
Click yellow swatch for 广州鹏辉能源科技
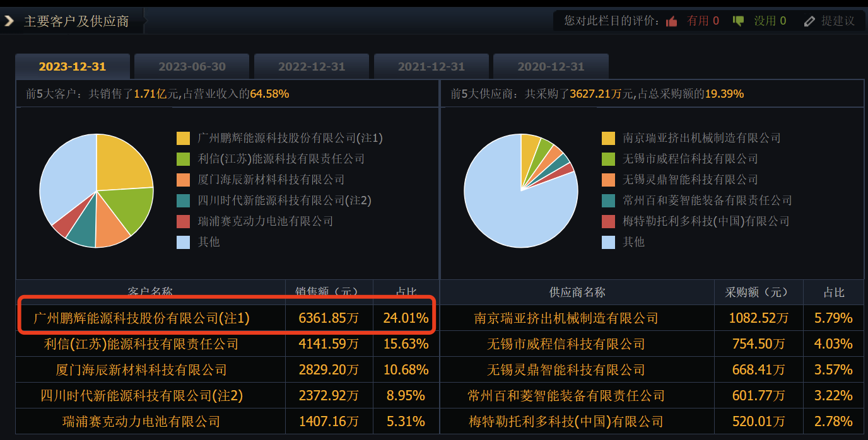[184, 138]
